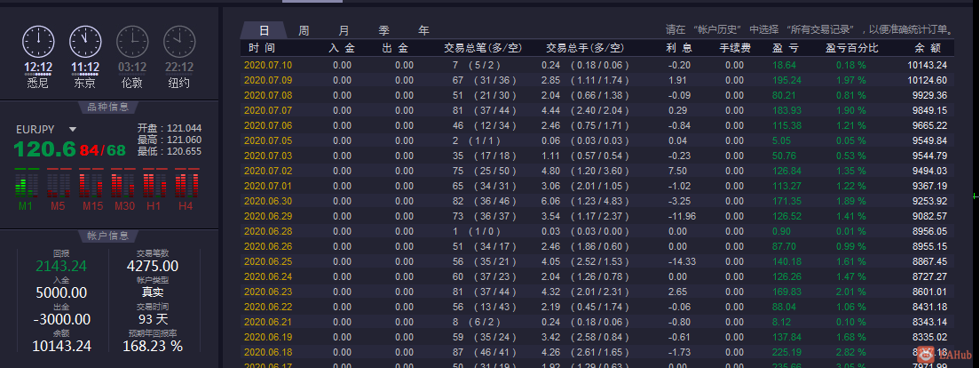Select the 2020.07.10 date row

click(x=597, y=65)
